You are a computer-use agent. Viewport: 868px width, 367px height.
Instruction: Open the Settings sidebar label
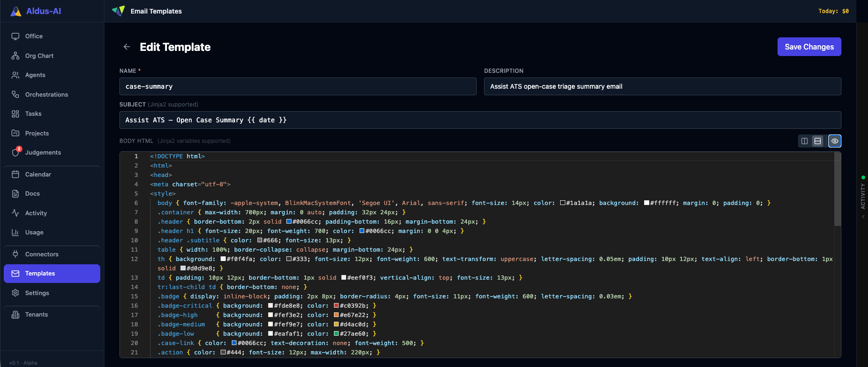click(x=37, y=293)
